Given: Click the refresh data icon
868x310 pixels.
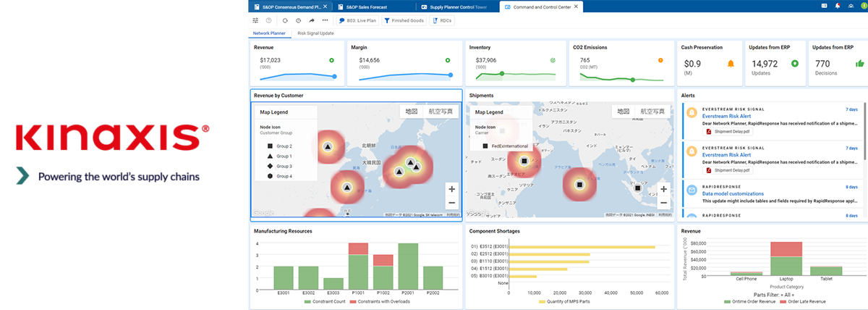Looking at the screenshot, I should click(285, 20).
